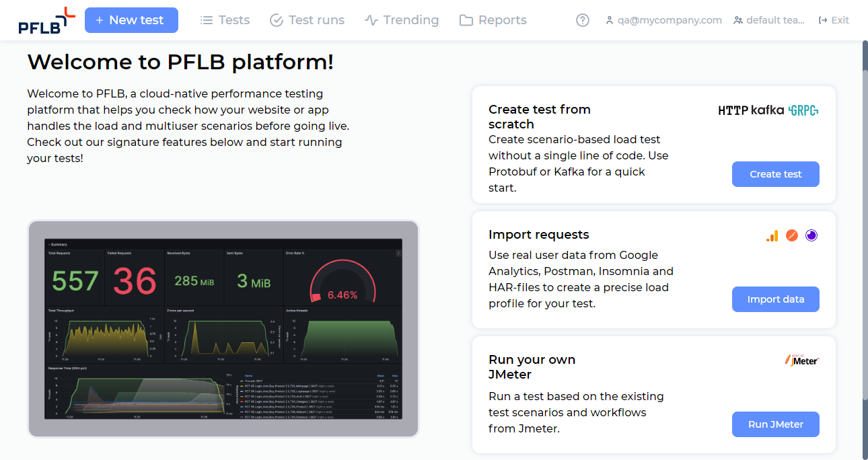868x460 pixels.
Task: Click the Import data button
Action: (775, 299)
